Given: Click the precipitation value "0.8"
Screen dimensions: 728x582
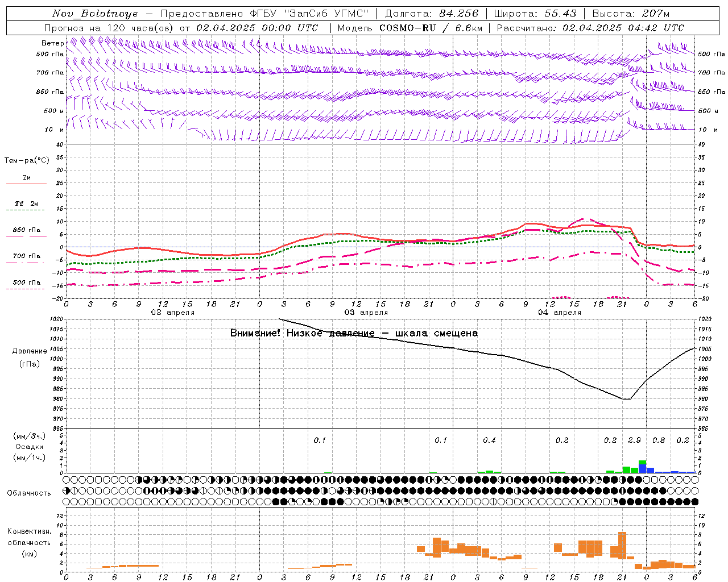Looking at the screenshot, I should [x=659, y=440].
